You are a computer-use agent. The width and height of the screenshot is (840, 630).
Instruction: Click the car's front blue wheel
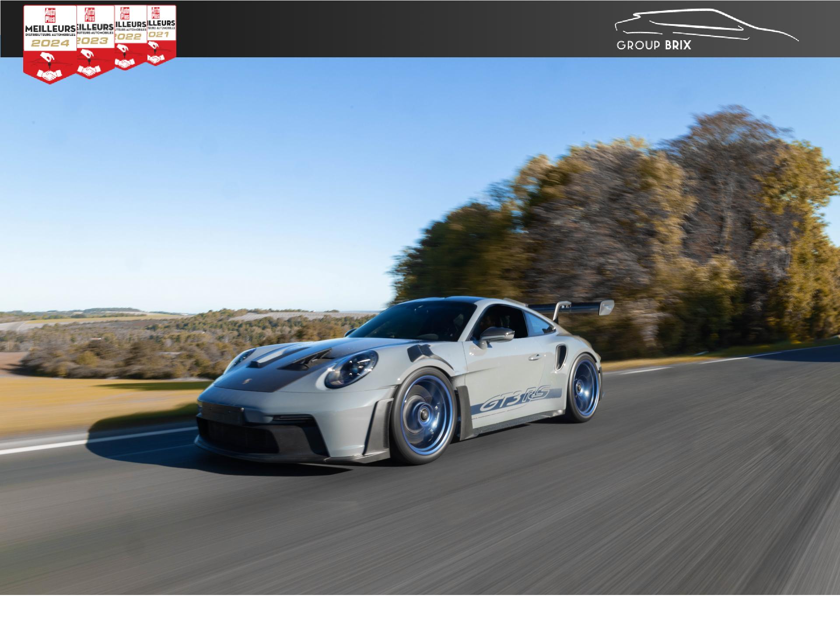[x=423, y=414]
